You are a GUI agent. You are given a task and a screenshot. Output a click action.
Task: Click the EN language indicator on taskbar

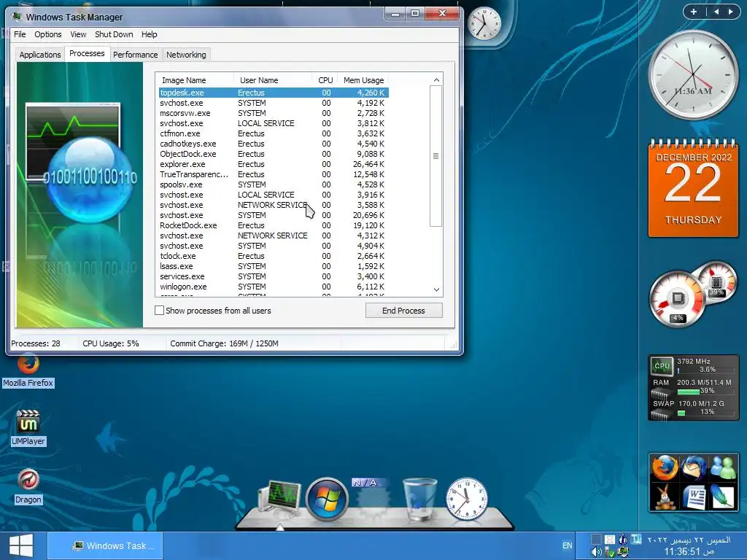coord(567,545)
